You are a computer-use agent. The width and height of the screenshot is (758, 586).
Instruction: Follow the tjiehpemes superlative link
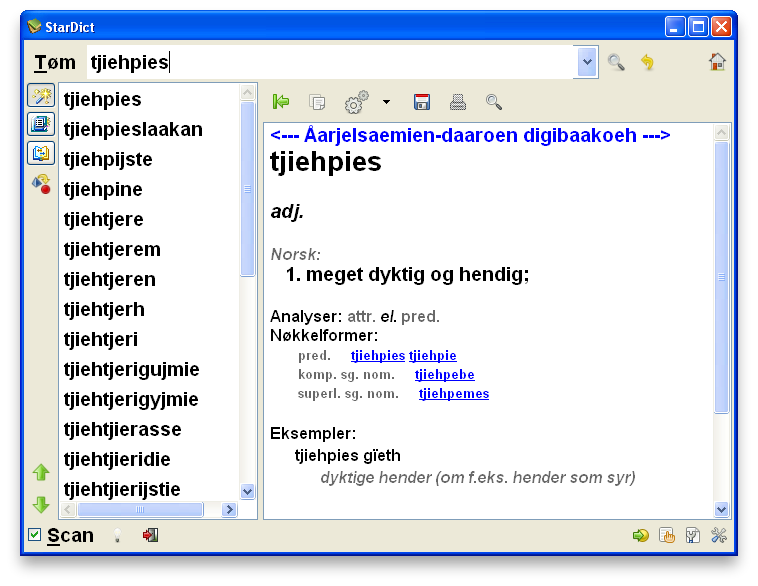tap(453, 394)
